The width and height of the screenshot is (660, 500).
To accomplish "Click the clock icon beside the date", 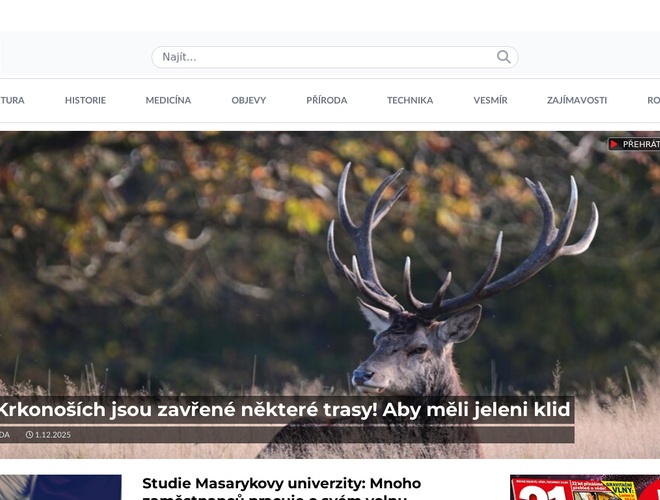I will point(29,435).
